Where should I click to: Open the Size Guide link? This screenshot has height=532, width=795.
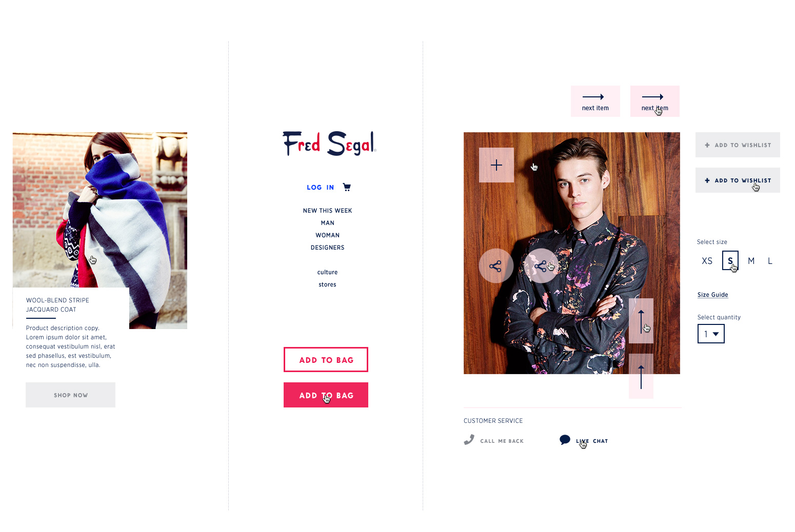(x=712, y=295)
